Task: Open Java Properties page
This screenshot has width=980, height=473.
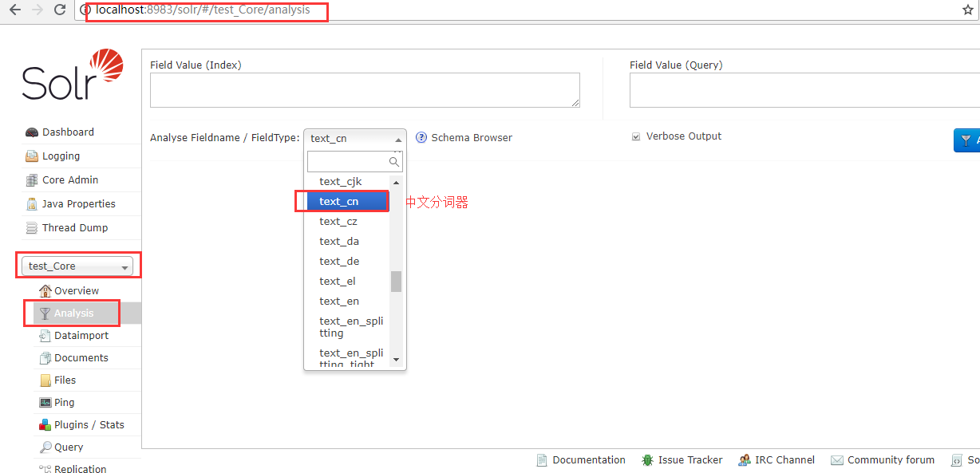Action: 79,204
